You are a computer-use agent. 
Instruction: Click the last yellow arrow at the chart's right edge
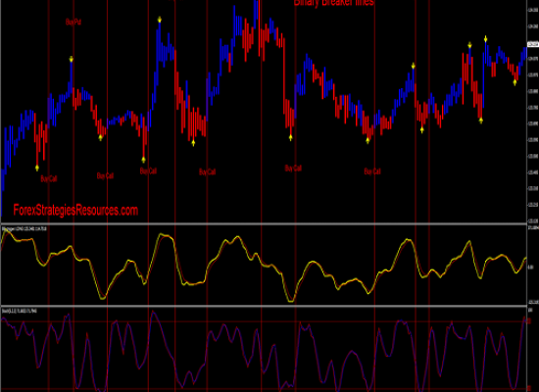(x=514, y=82)
